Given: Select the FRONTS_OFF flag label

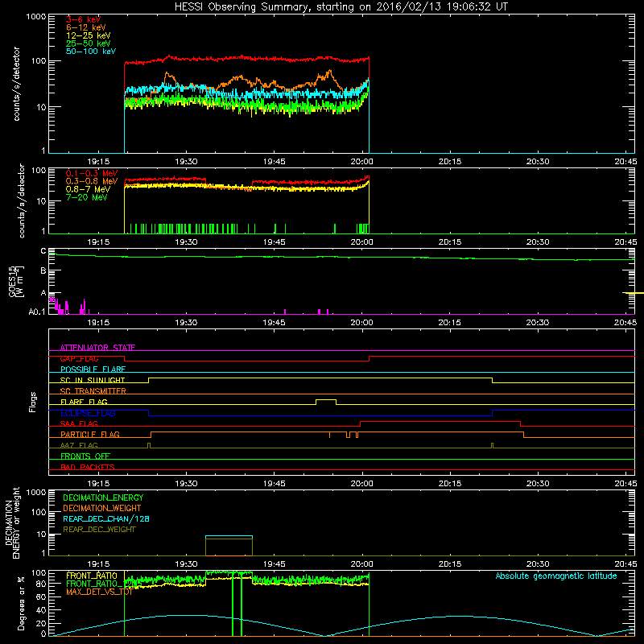Looking at the screenshot, I should (85, 456).
